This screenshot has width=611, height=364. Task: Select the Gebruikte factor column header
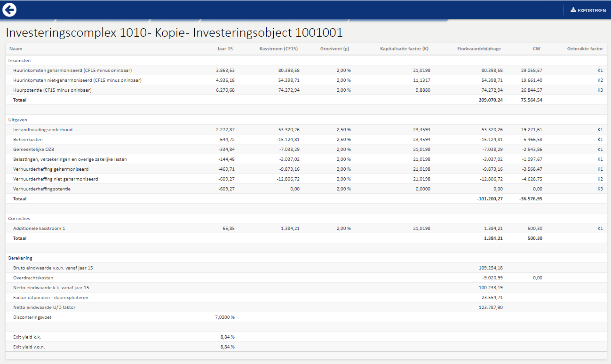click(585, 48)
